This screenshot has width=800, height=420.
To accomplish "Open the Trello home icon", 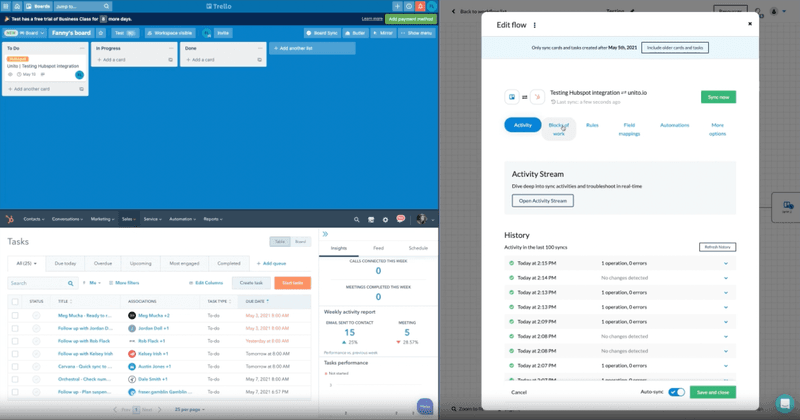I will pos(17,6).
